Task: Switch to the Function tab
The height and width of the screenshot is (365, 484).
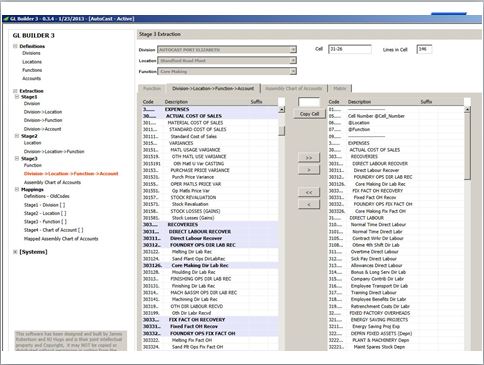Action: 152,88
